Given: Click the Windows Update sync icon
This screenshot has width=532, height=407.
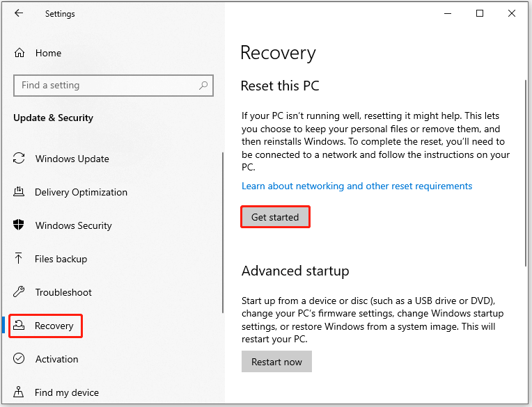Looking at the screenshot, I should click(x=19, y=158).
